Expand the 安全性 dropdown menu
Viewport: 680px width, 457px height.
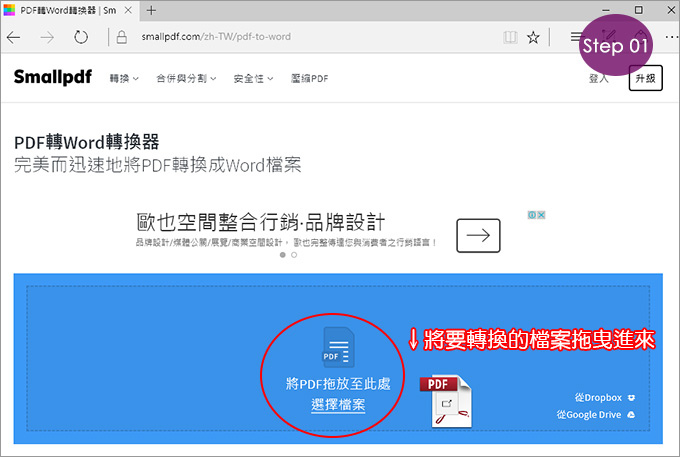[253, 78]
